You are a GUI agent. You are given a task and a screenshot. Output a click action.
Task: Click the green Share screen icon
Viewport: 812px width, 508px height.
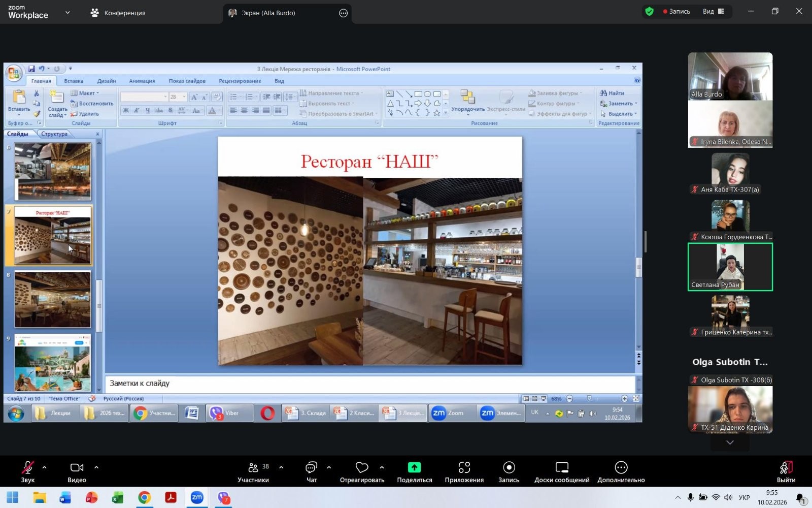coord(414,467)
